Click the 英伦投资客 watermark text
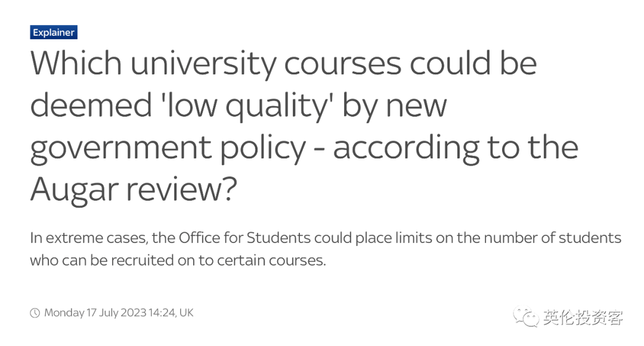The height and width of the screenshot is (346, 644). [583, 317]
